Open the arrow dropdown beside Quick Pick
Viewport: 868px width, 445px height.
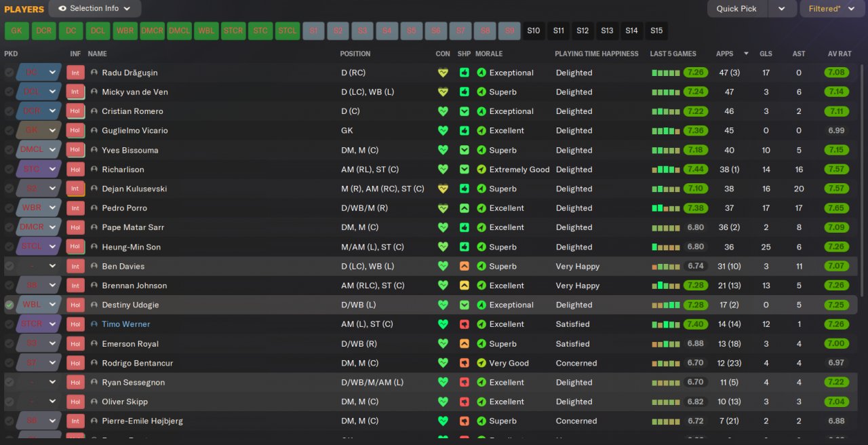coord(782,9)
